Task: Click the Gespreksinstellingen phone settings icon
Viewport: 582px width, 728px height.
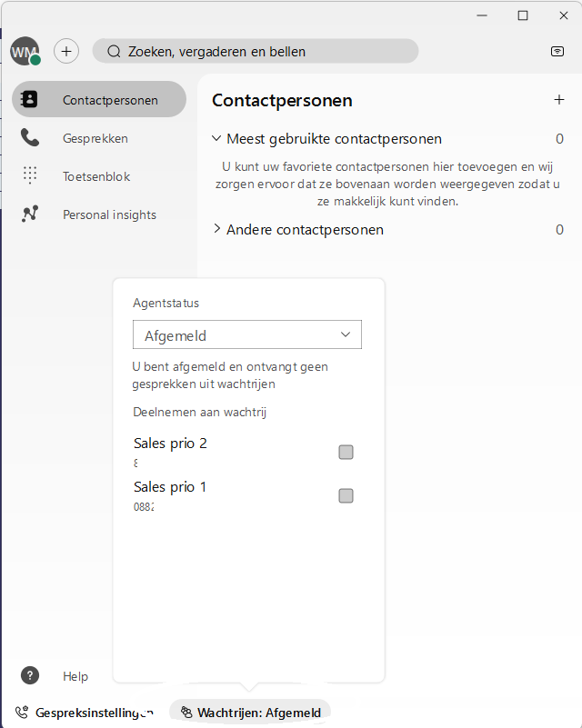Action: (x=22, y=713)
